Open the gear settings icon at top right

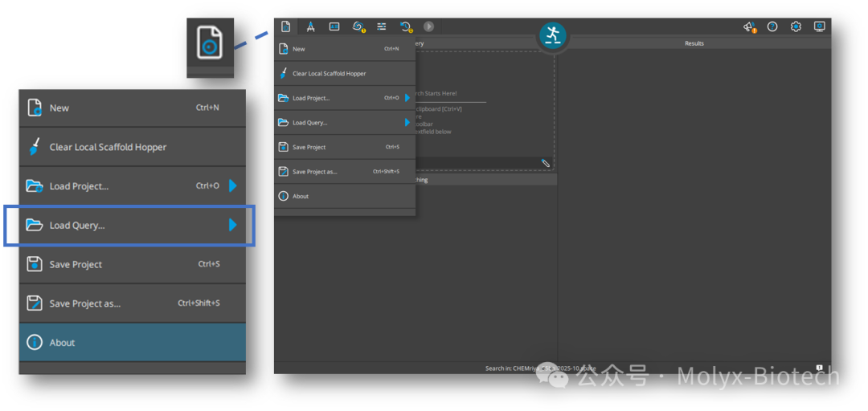pos(796,26)
